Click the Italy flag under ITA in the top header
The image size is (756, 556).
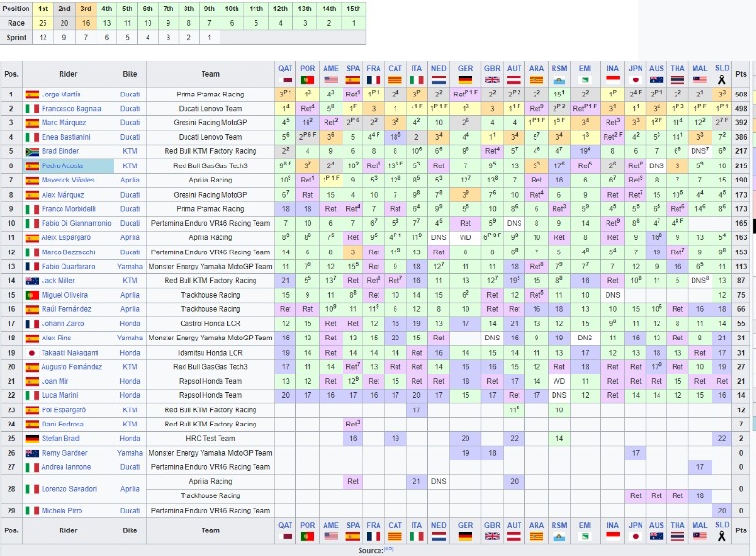416,80
